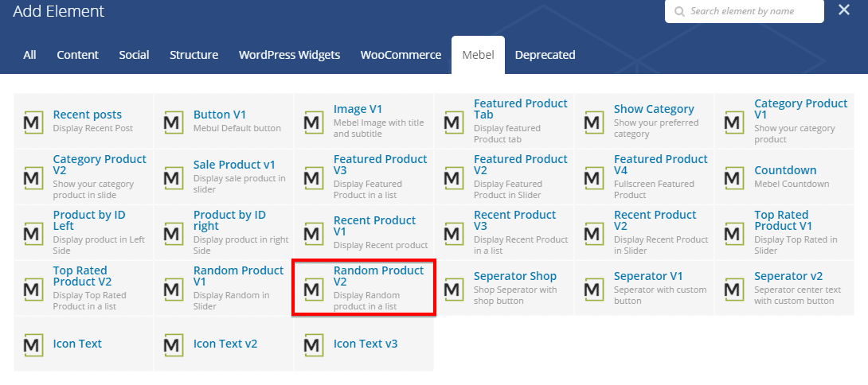The image size is (868, 385).
Task: Click 'Mebel Image with title and subtitle'
Action: pyautogui.click(x=378, y=128)
